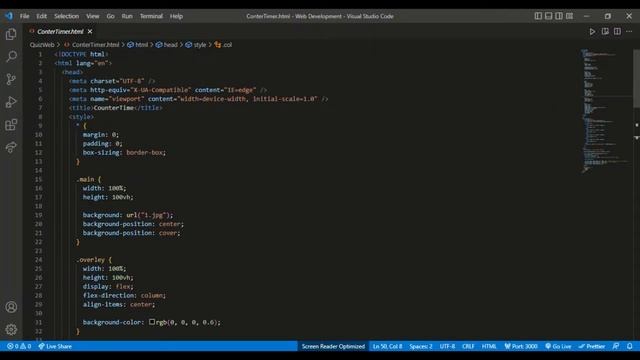
Task: Click QuizWeb breadcrumb
Action: click(42, 44)
